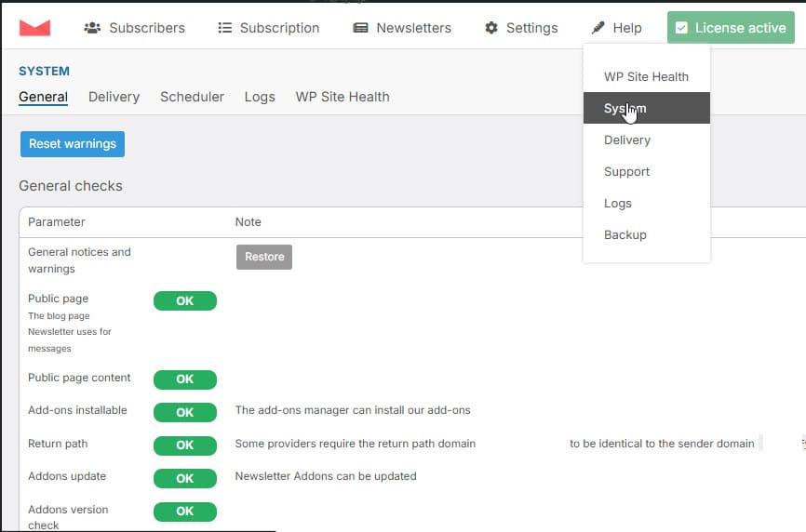Screen dimensions: 806x532
Task: Click the Help wrench icon
Action: [598, 28]
